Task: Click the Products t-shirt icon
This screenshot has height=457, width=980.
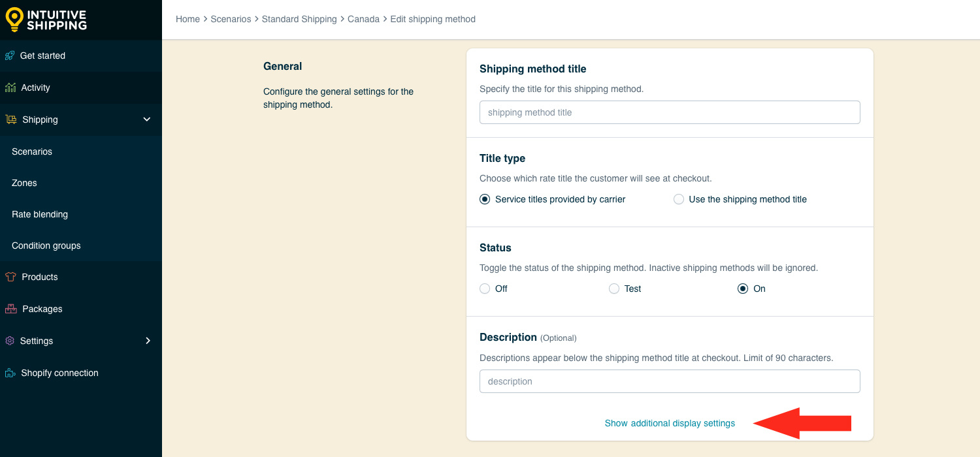Action: 10,277
